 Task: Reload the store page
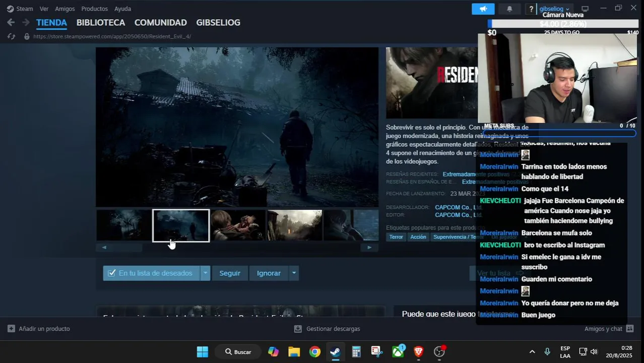click(11, 36)
